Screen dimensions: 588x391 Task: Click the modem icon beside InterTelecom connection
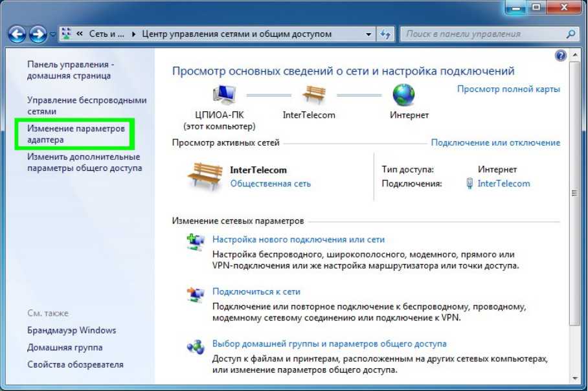tap(469, 183)
